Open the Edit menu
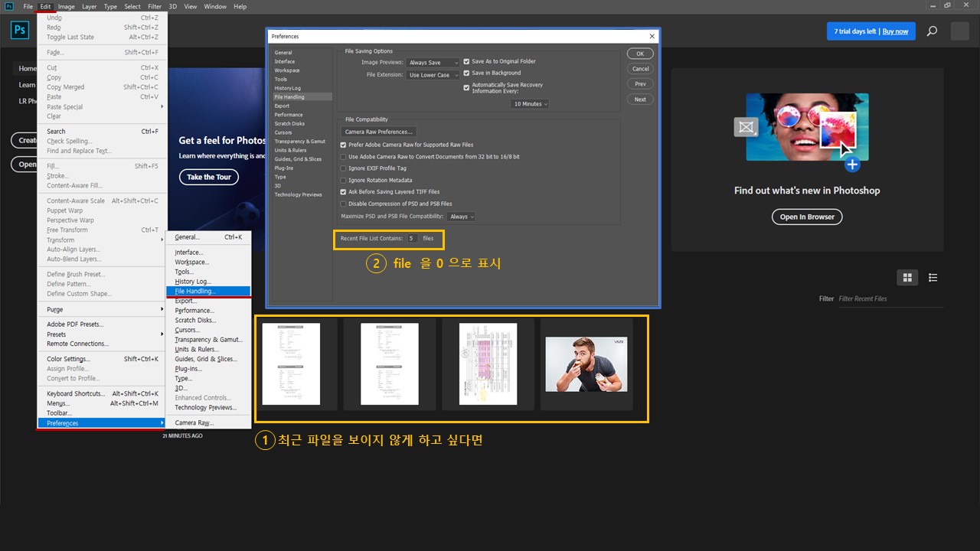Image resolution: width=980 pixels, height=551 pixels. click(x=46, y=6)
